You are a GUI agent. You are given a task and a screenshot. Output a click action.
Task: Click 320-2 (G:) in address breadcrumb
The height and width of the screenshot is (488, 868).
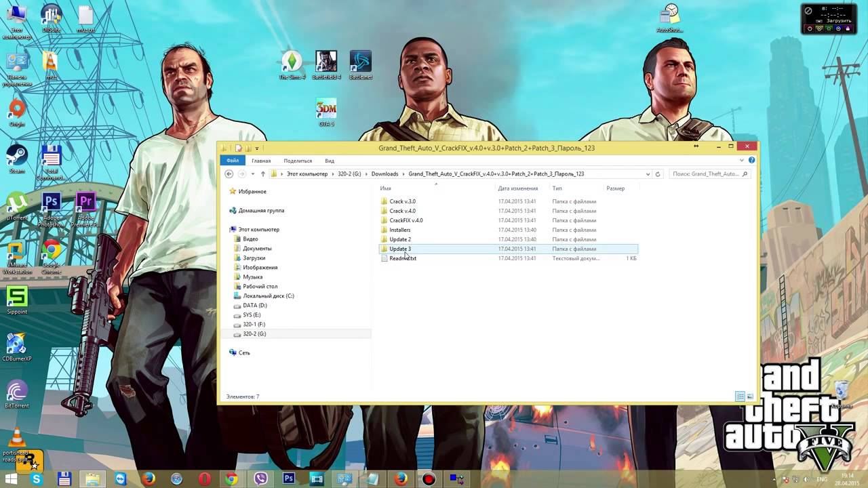coord(349,174)
